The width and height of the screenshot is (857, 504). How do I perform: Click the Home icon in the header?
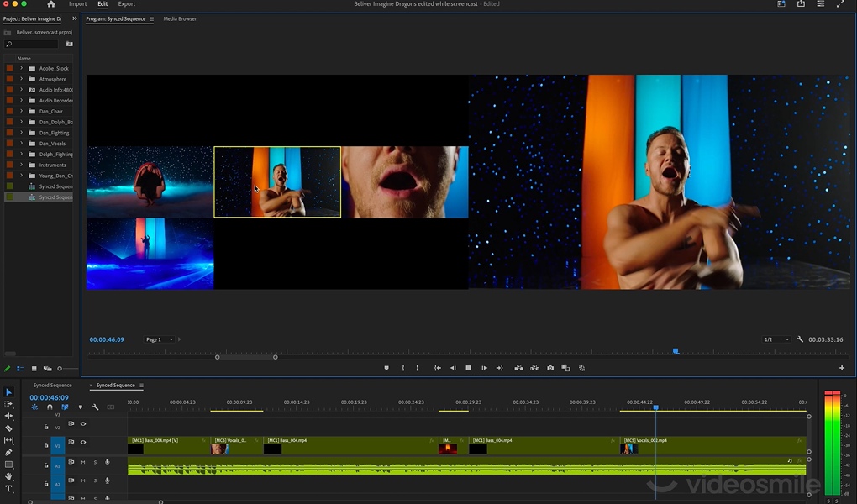[x=50, y=4]
